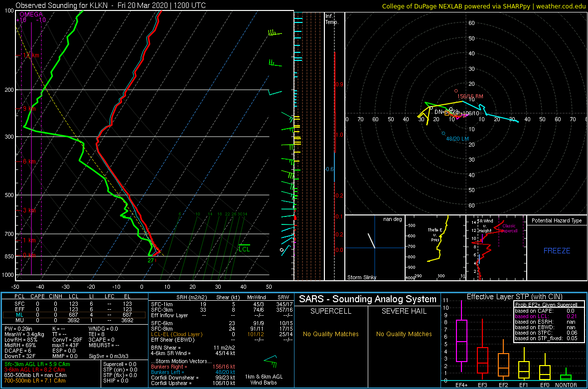Click the 'Classic Supercell' label in SR Wind plot
Screen dimensions: 588x389
(510, 228)
